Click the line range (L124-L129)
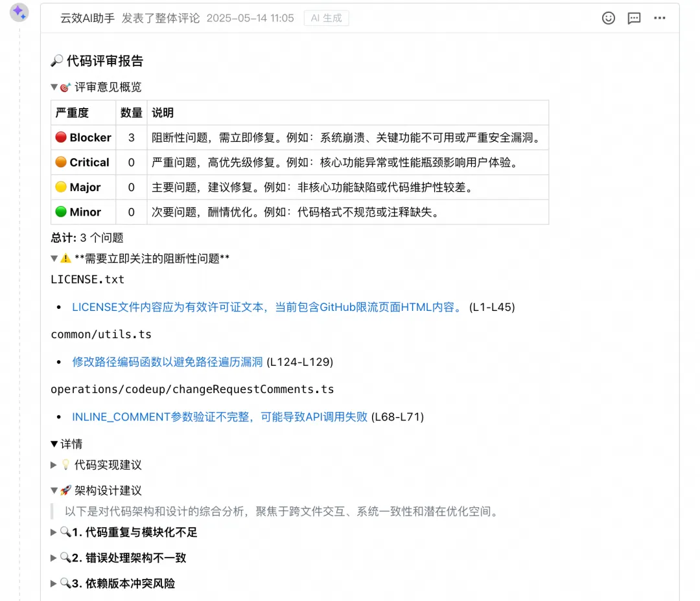Image resolution: width=700 pixels, height=601 pixels. [x=300, y=362]
